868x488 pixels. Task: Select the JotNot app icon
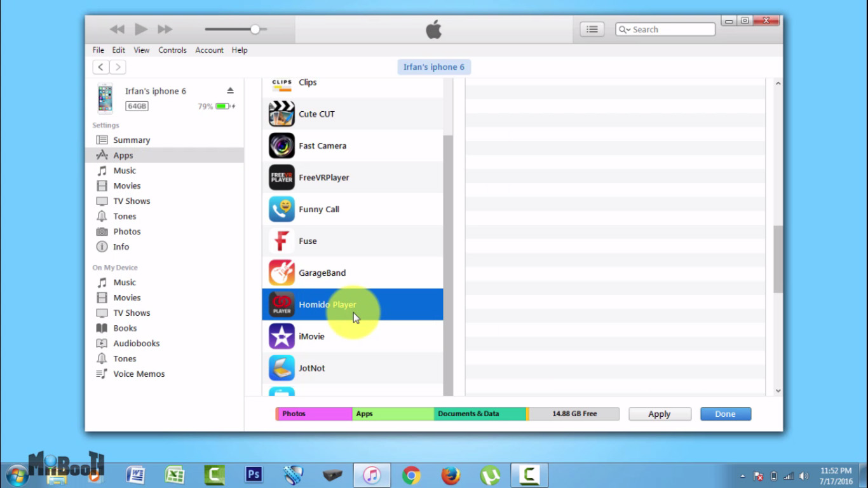pyautogui.click(x=281, y=368)
